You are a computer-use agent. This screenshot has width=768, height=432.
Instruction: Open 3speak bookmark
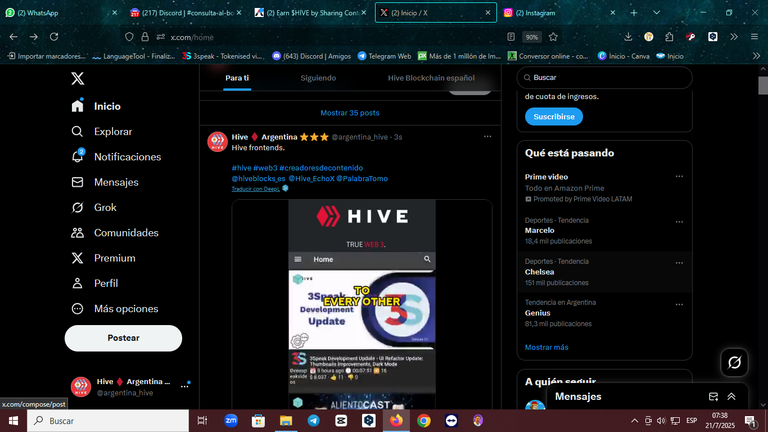[x=223, y=56]
